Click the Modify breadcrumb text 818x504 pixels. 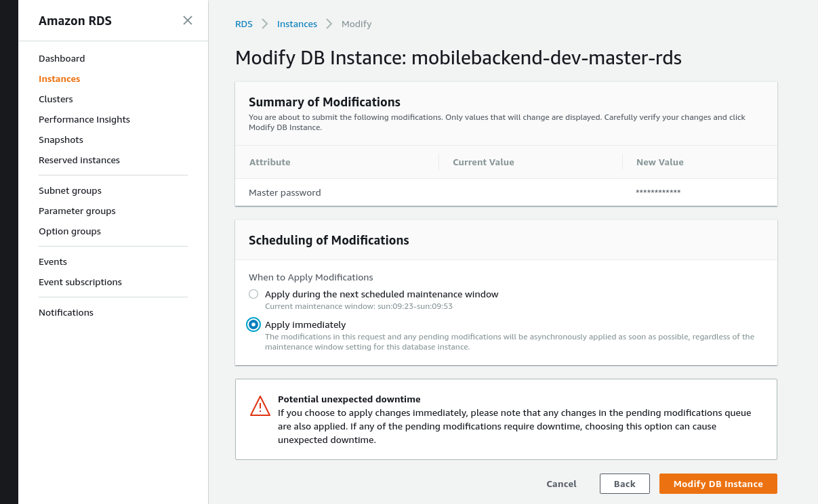tap(356, 24)
